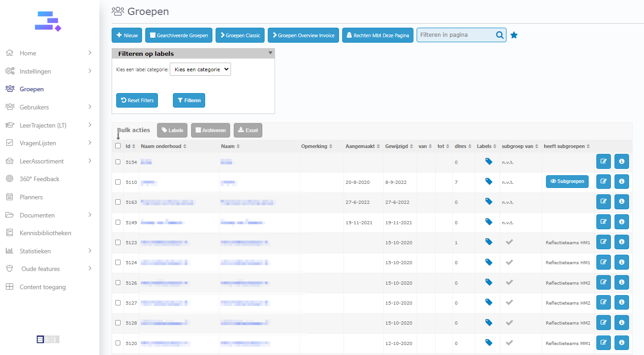This screenshot has width=644, height=355.
Task: Go to Planners in the sidebar
Action: coord(31,197)
